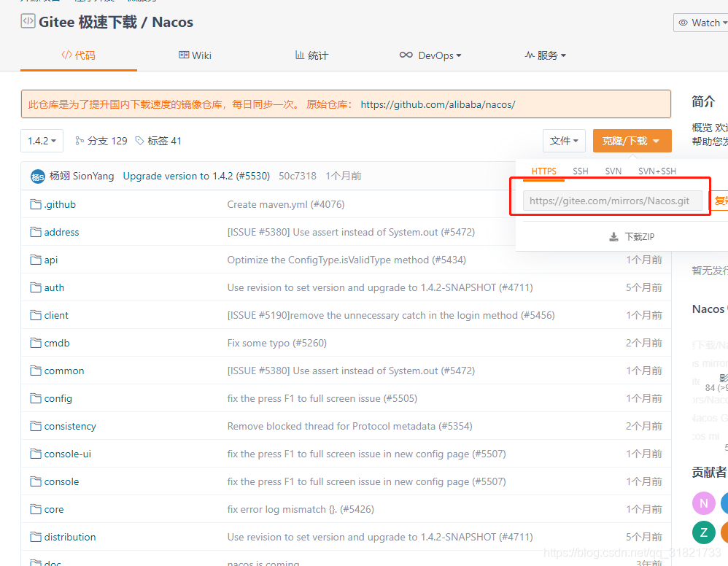This screenshot has width=728, height=566.
Task: Click the core folder icon
Action: (x=36, y=509)
